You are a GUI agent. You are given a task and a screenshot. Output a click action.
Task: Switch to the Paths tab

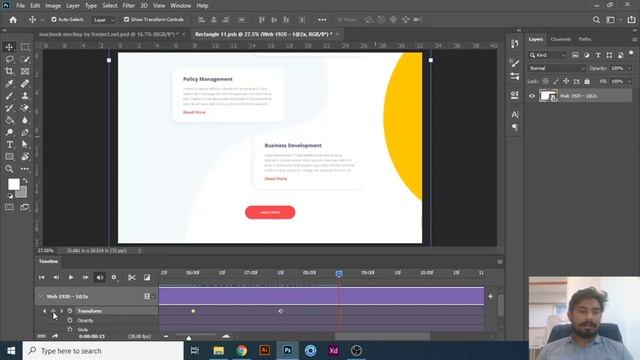(584, 39)
